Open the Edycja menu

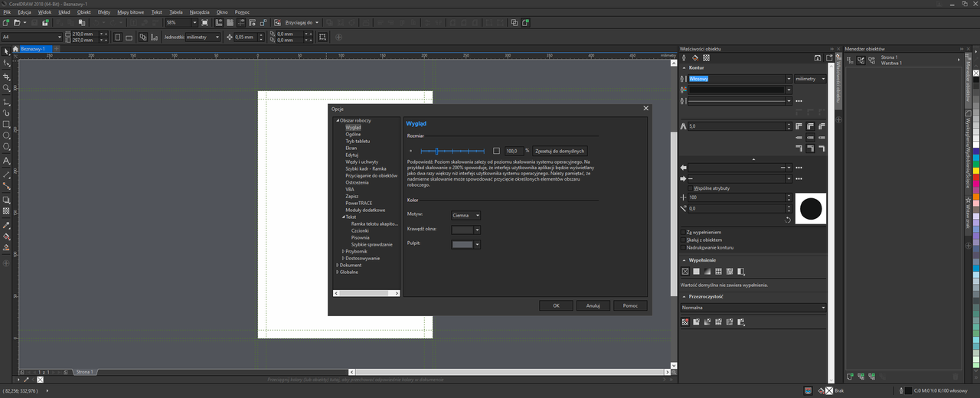(24, 12)
